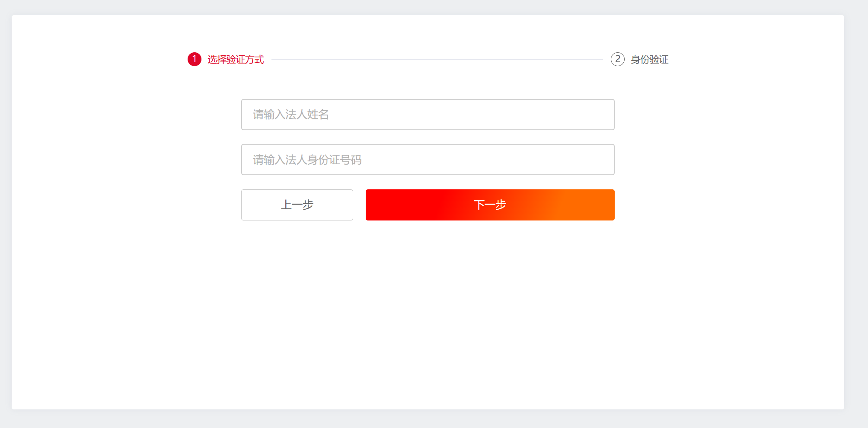Select the 选择验证方式 step label

[236, 60]
